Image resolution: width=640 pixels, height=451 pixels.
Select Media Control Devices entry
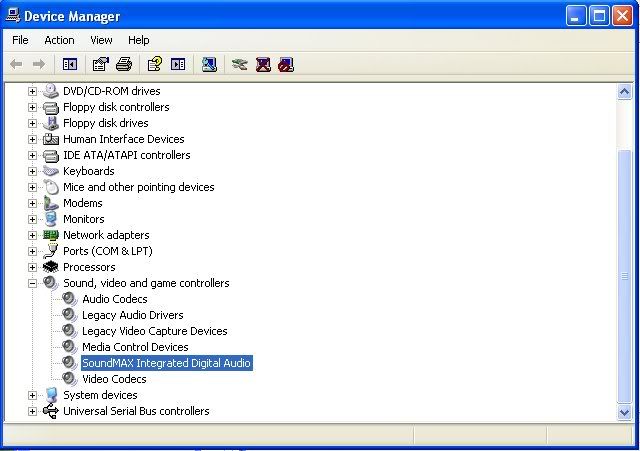135,347
